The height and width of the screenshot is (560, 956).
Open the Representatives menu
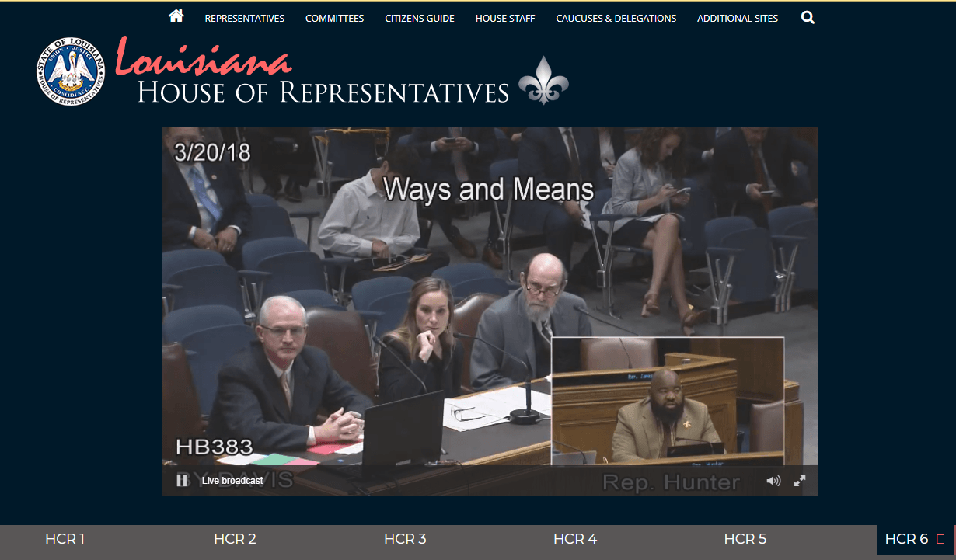pyautogui.click(x=245, y=18)
